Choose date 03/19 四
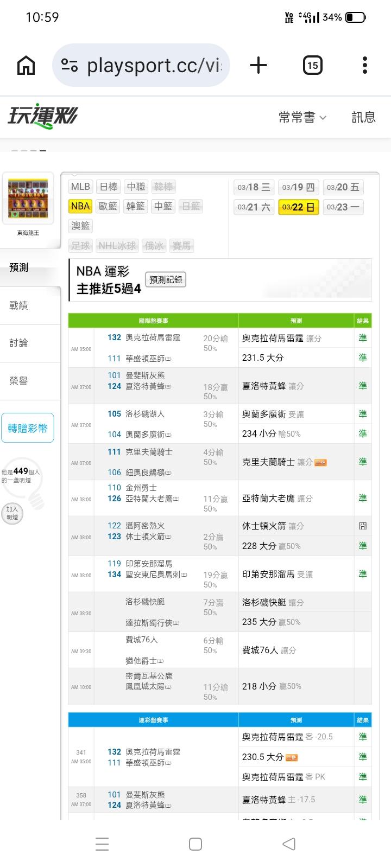The height and width of the screenshot is (868, 391). (298, 187)
